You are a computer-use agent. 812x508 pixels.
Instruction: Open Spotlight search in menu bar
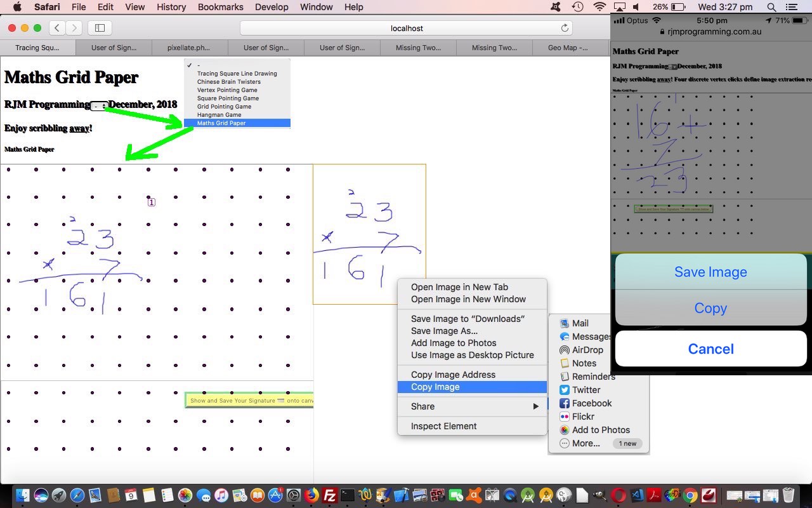tap(771, 7)
